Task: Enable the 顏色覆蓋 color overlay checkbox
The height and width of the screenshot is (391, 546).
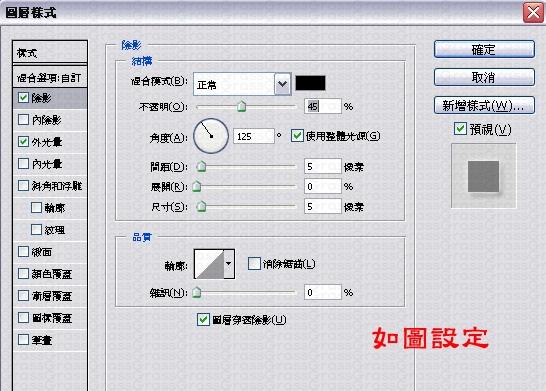Action: (23, 274)
